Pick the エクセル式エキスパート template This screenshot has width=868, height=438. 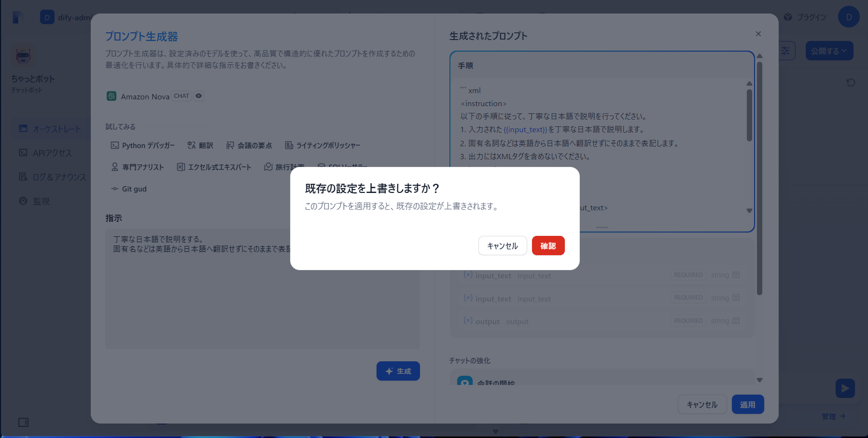point(214,167)
